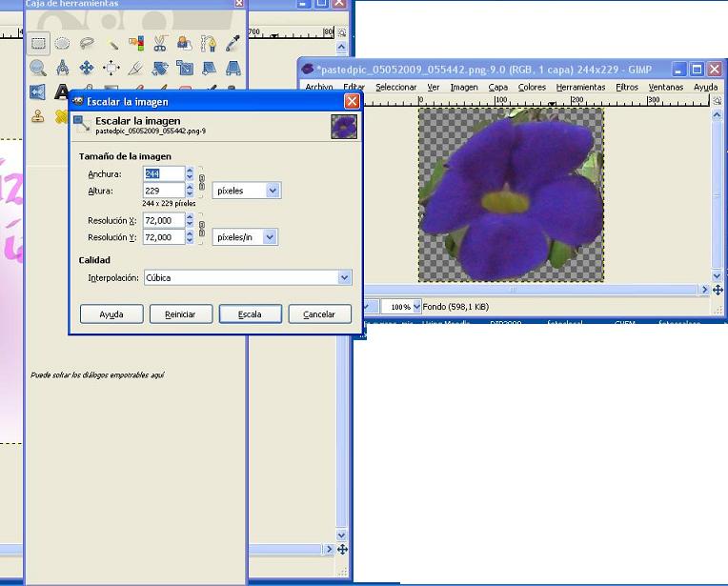The height and width of the screenshot is (586, 728).
Task: Select the Flip tool
Action: pyautogui.click(x=38, y=91)
